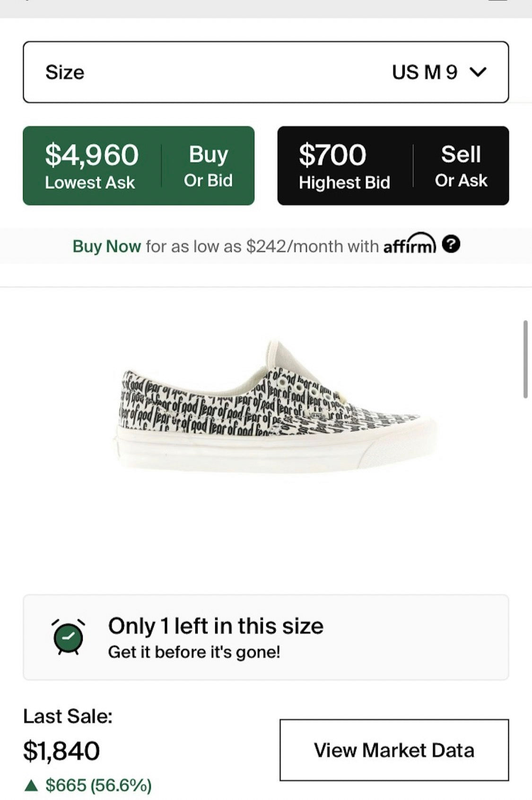
Task: Click the green price increase triangle
Action: pyautogui.click(x=31, y=785)
